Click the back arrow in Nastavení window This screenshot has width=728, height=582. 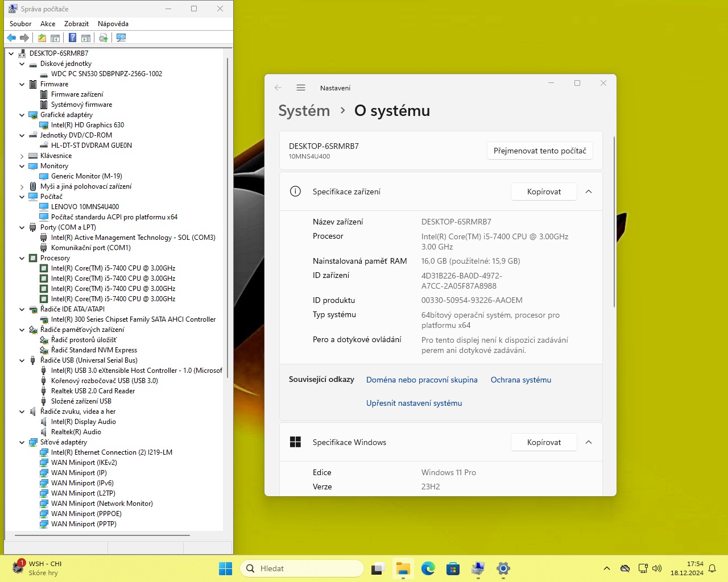[278, 88]
